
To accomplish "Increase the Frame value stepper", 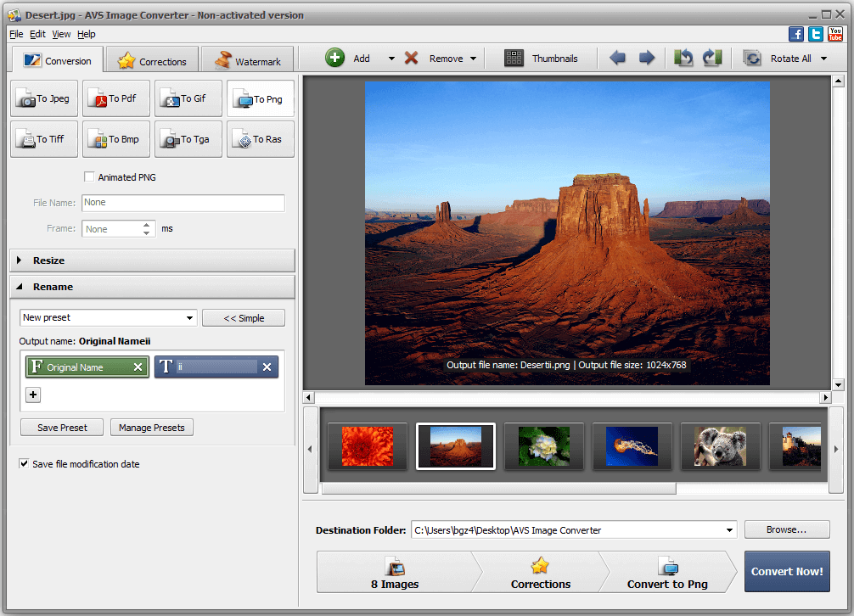I will coord(147,225).
